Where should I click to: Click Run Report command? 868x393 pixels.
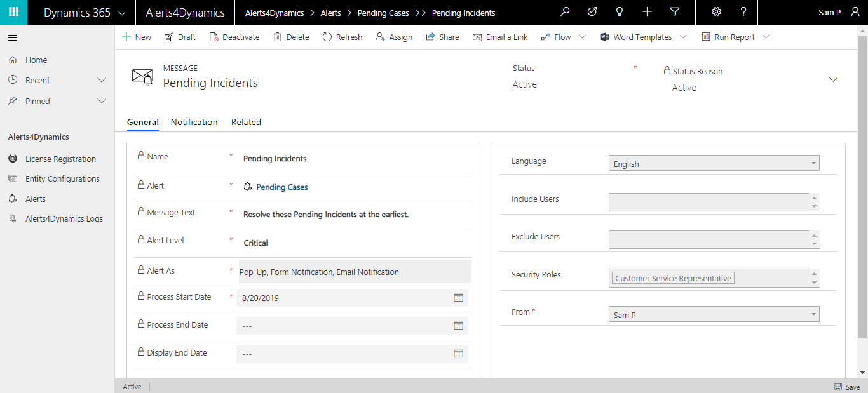coord(728,37)
